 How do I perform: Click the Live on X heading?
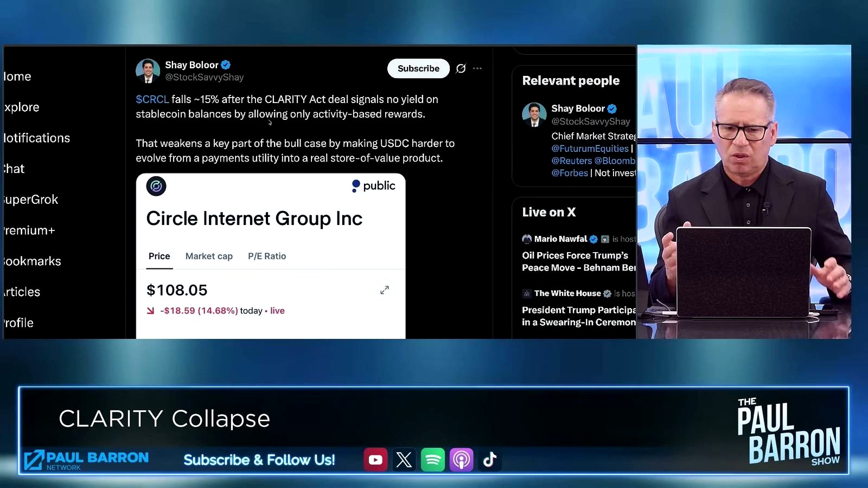pos(549,212)
